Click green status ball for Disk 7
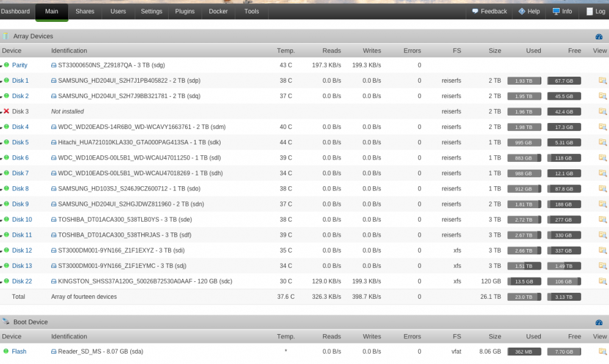 (x=6, y=173)
